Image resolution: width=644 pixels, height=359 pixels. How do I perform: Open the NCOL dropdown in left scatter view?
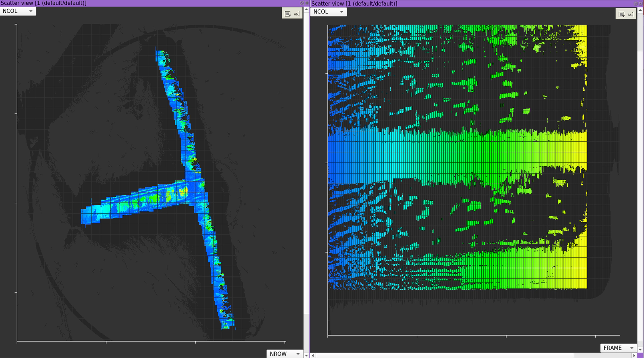click(18, 11)
